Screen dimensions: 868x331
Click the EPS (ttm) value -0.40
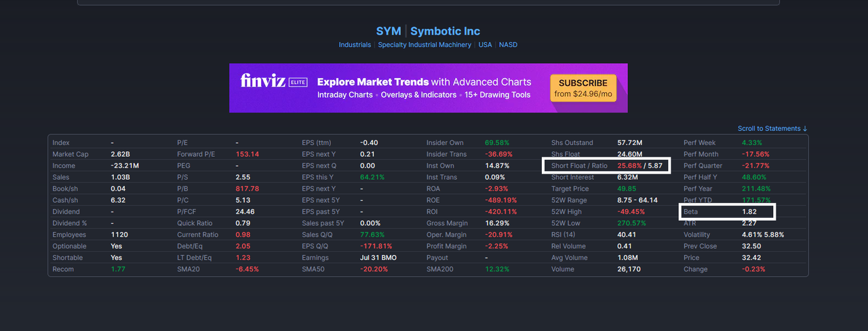369,142
